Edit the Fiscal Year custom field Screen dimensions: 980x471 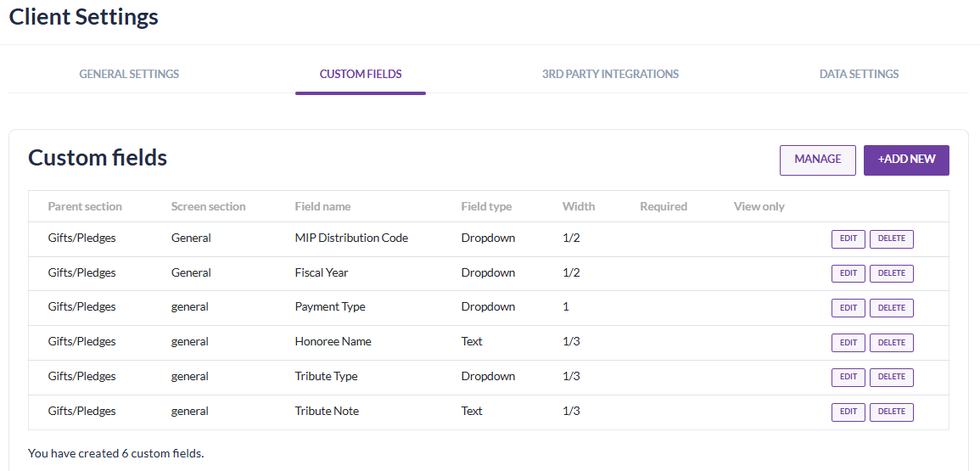848,273
